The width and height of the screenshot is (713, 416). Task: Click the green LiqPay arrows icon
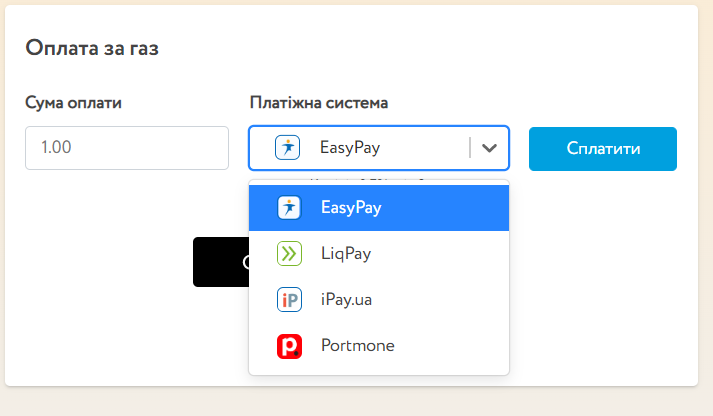(x=289, y=254)
